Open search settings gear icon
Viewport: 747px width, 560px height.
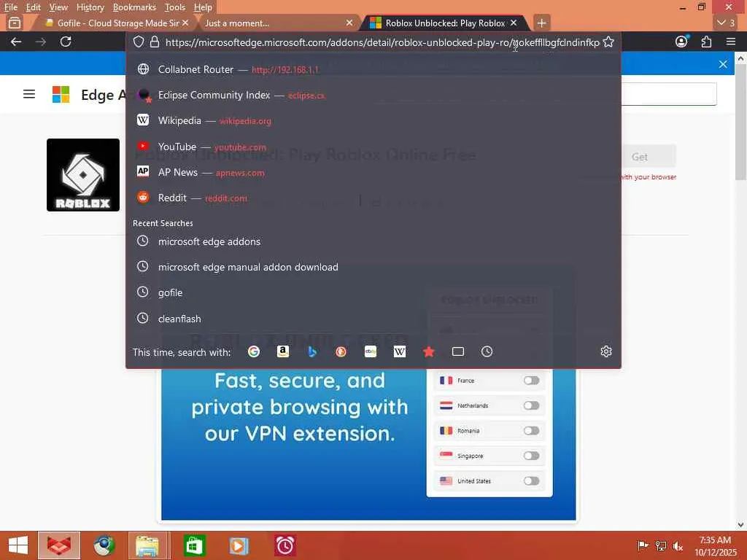click(x=606, y=352)
